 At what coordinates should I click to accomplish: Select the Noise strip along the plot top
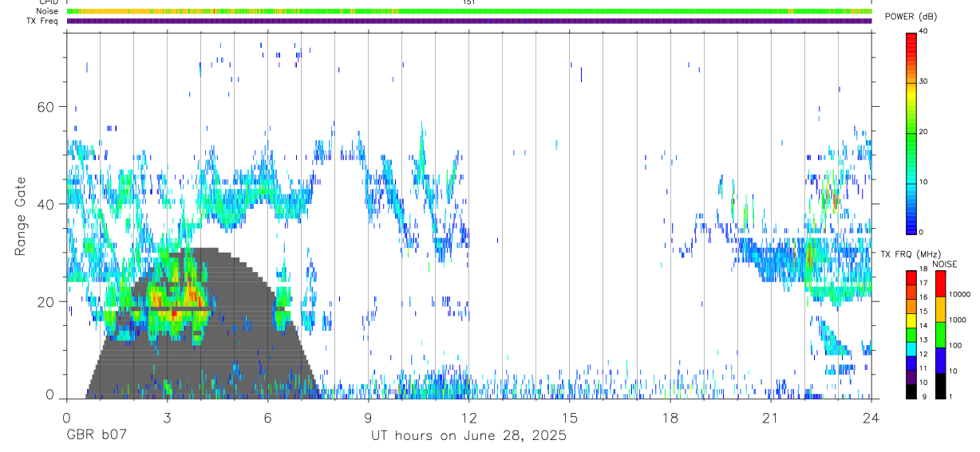pos(469,11)
